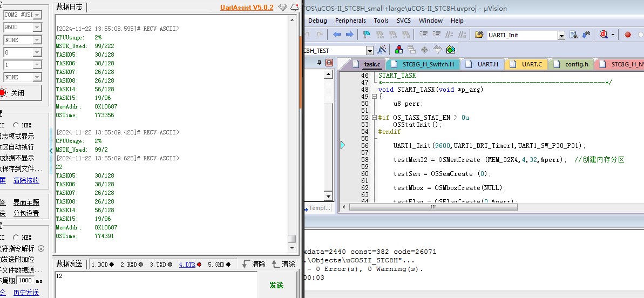This screenshot has height=298, width=644.
Task: Open the UartAssist V5.0.2 link
Action: 247,8
